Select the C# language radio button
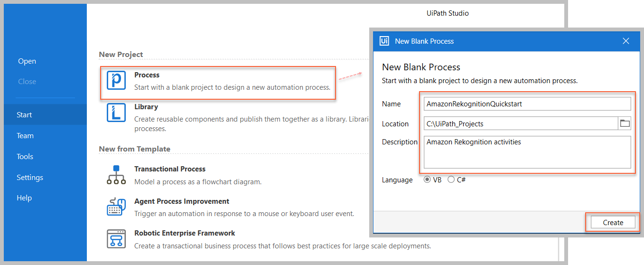 pyautogui.click(x=451, y=180)
